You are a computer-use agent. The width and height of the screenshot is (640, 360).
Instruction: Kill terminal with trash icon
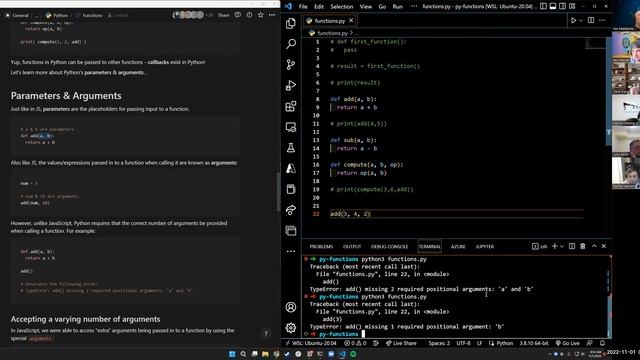click(583, 246)
